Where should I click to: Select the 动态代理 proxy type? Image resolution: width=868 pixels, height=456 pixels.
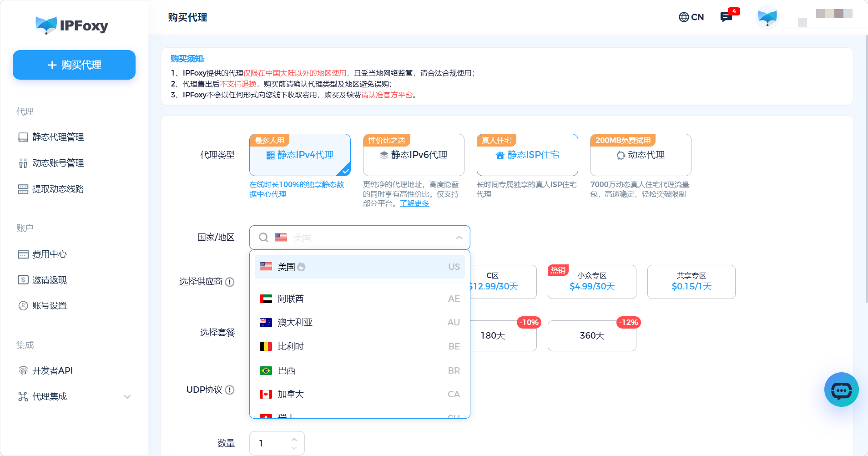pos(641,155)
